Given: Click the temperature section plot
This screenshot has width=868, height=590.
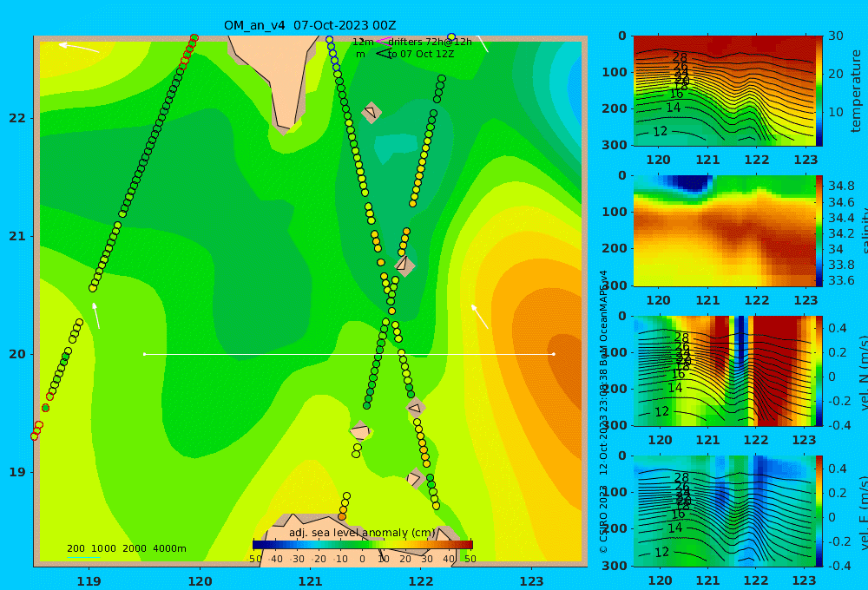Looking at the screenshot, I should (724, 91).
